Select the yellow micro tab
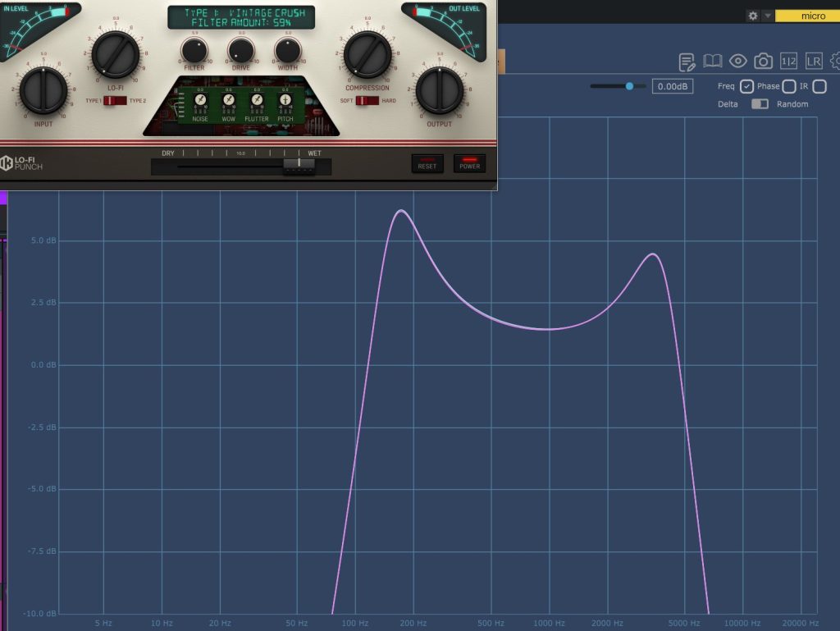The image size is (840, 631). click(806, 16)
